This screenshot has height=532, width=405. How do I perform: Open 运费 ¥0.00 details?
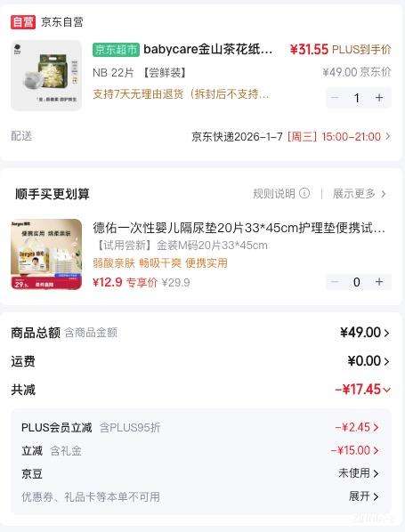(x=369, y=361)
